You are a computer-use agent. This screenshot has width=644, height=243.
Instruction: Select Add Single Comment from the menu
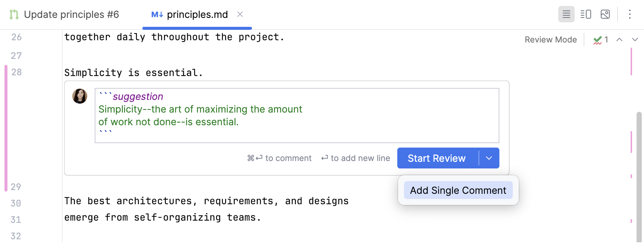(458, 190)
